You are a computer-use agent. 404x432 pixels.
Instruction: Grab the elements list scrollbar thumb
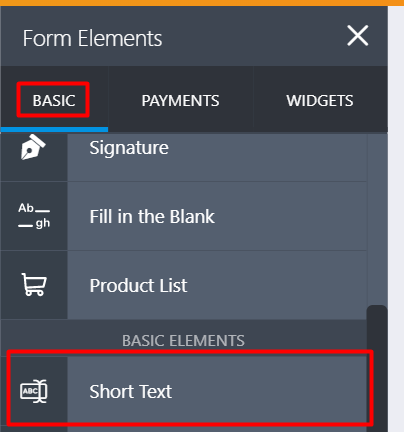pos(377,368)
